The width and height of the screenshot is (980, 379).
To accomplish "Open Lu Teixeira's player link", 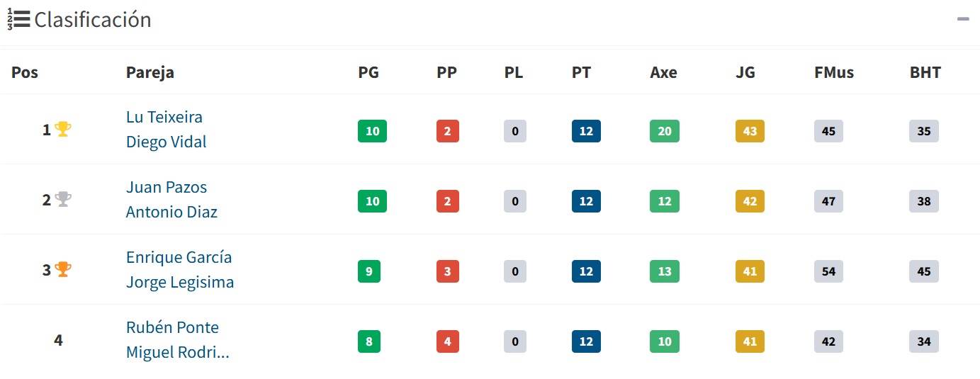I will [164, 118].
